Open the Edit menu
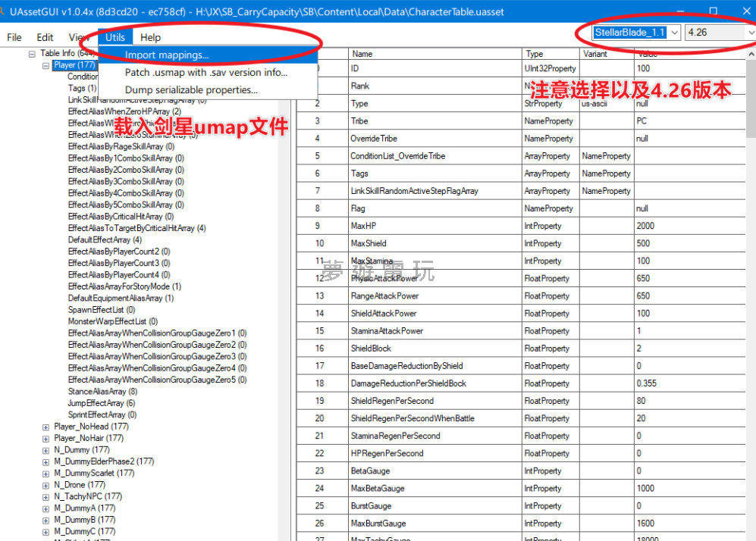This screenshot has width=756, height=541. click(45, 37)
